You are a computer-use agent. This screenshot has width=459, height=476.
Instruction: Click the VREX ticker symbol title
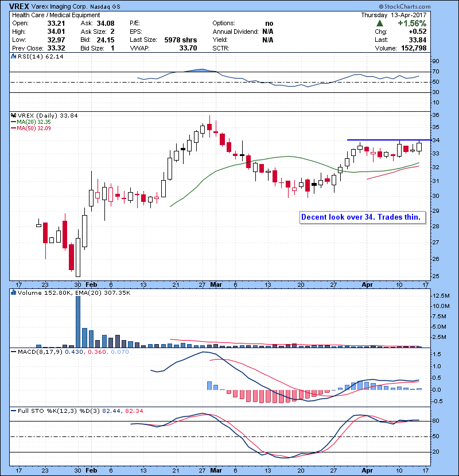click(x=19, y=6)
